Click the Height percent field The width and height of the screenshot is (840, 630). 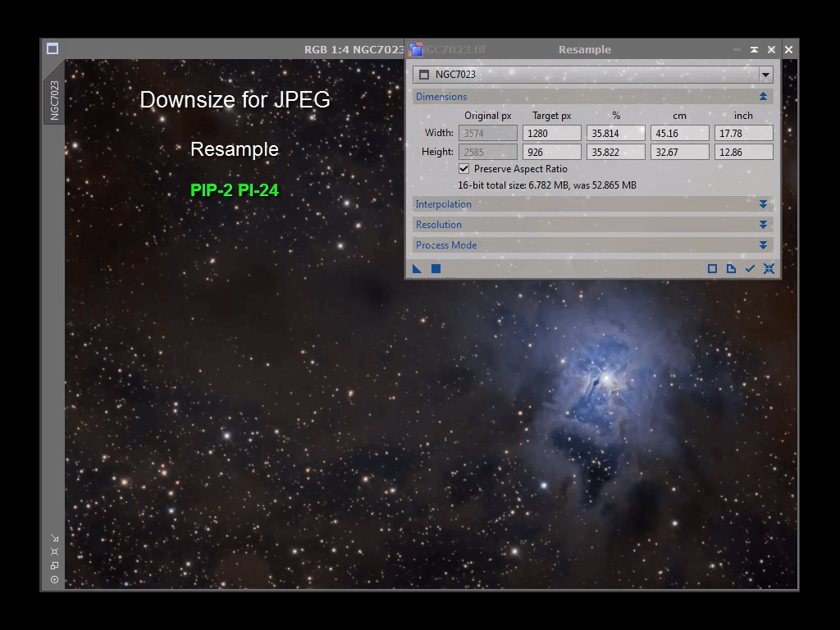(615, 152)
